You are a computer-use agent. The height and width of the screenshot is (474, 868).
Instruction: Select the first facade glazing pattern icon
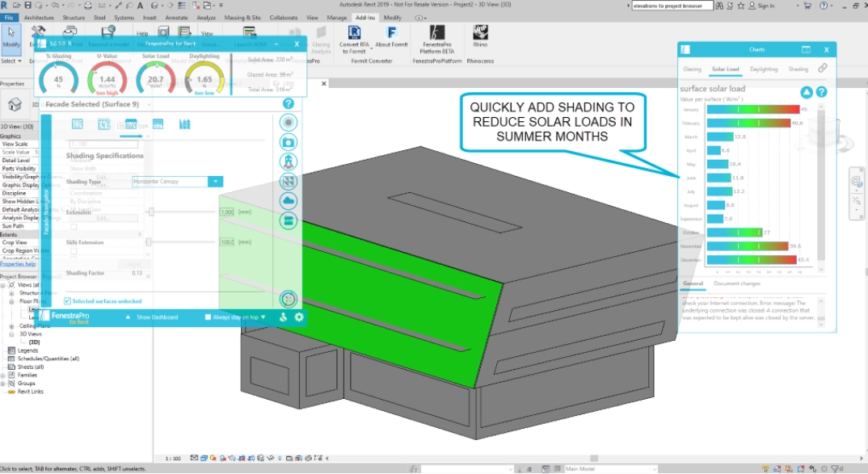(x=78, y=124)
